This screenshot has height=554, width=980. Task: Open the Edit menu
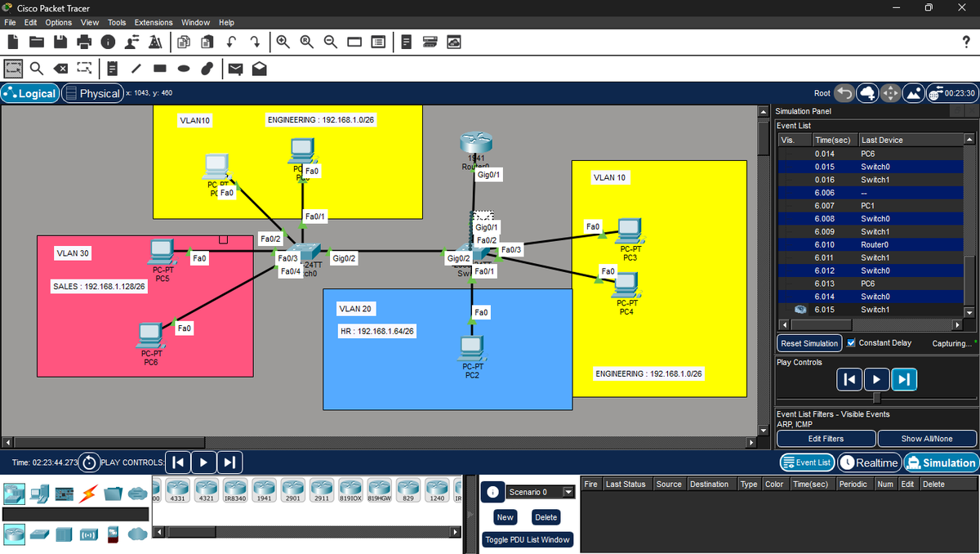tap(32, 22)
